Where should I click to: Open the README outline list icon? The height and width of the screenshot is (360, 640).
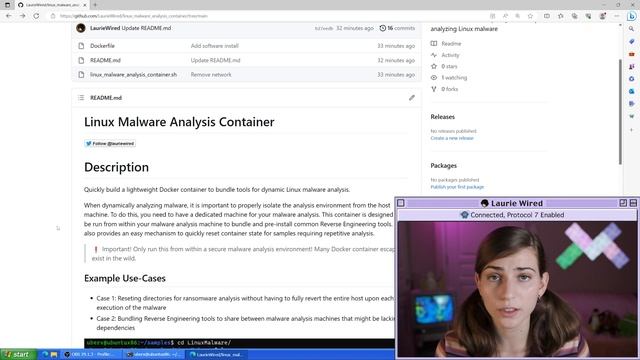coord(81,98)
